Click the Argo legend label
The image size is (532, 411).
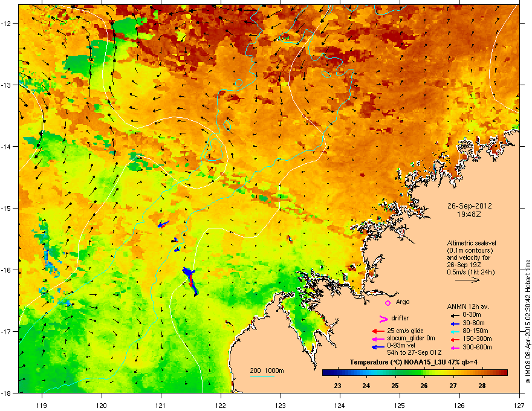[x=403, y=302]
